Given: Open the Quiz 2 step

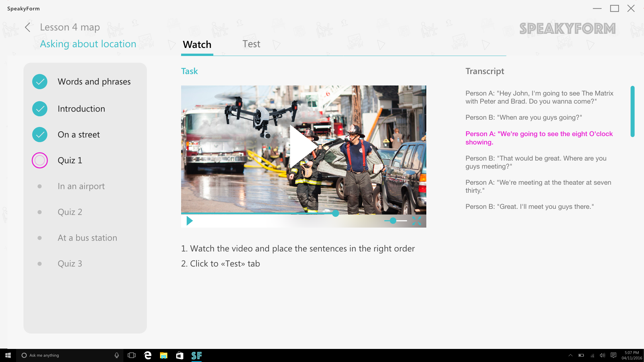Looking at the screenshot, I should coord(70,212).
